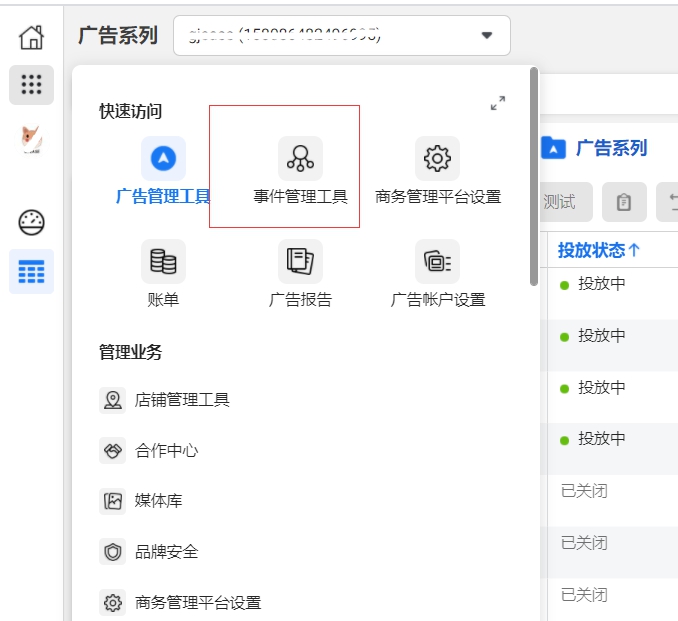Open the 账单 (Billing) icon
Screen dimensions: 678x621
(163, 261)
